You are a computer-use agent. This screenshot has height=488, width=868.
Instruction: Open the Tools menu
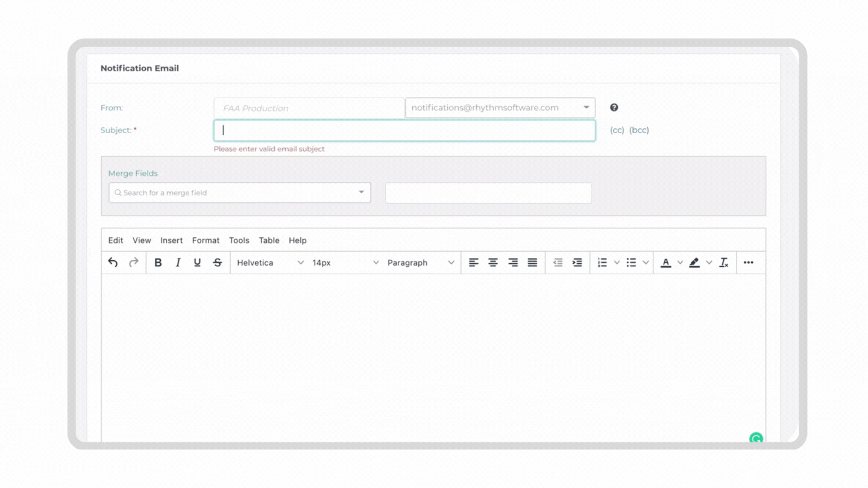pyautogui.click(x=239, y=240)
